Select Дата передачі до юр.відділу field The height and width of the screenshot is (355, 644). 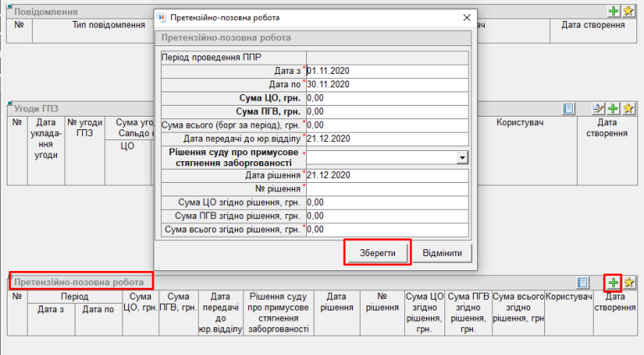click(x=387, y=138)
